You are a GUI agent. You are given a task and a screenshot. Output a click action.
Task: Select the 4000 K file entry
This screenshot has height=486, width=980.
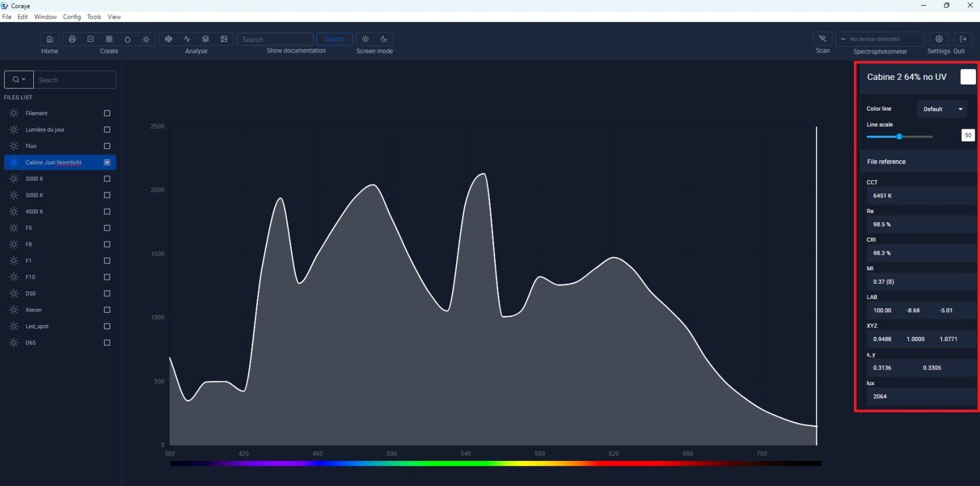click(x=60, y=212)
